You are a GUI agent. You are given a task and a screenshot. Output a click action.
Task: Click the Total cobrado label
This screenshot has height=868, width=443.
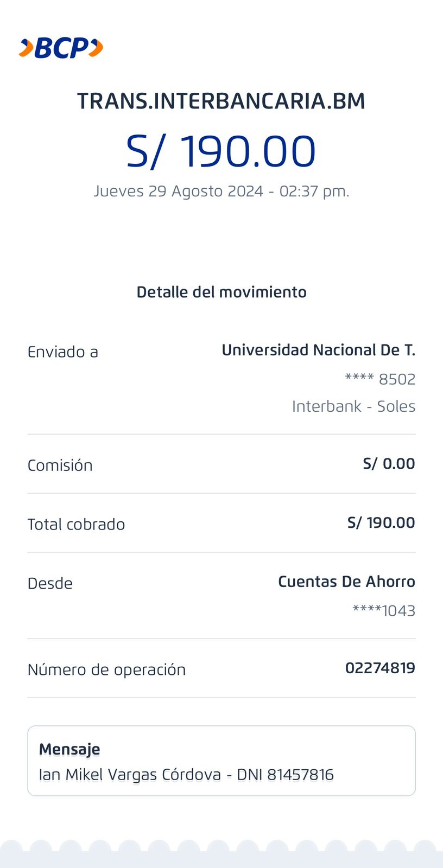[76, 525]
